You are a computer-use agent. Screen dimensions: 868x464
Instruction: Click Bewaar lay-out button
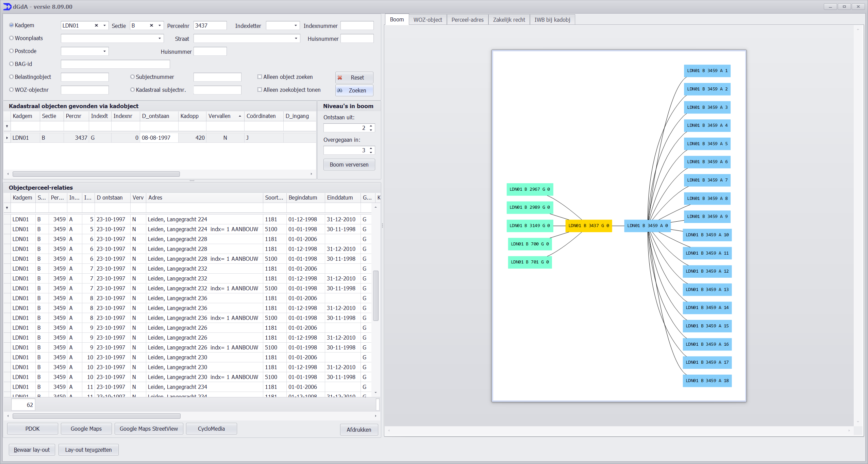click(32, 450)
